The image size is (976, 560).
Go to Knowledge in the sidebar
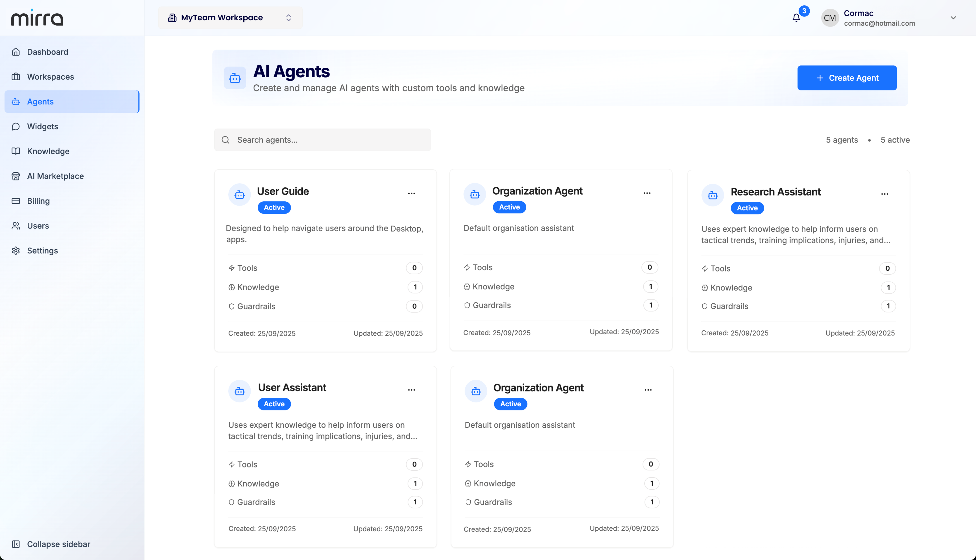coord(48,151)
